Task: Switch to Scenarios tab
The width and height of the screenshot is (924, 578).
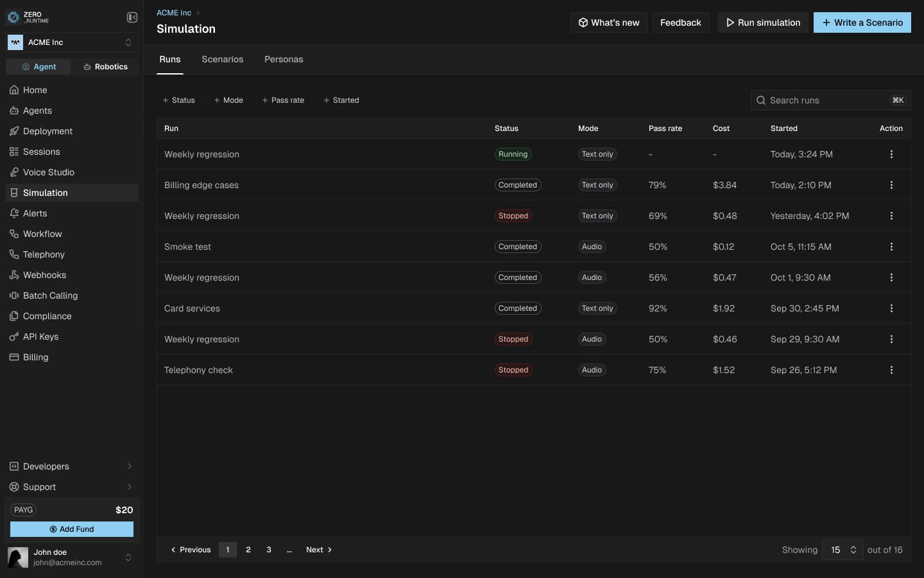Action: tap(223, 59)
